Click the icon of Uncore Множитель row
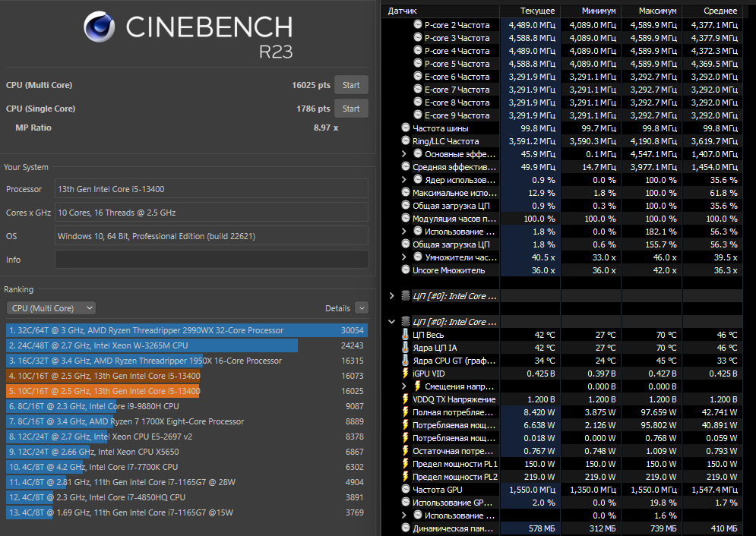The image size is (756, 536). (x=406, y=270)
